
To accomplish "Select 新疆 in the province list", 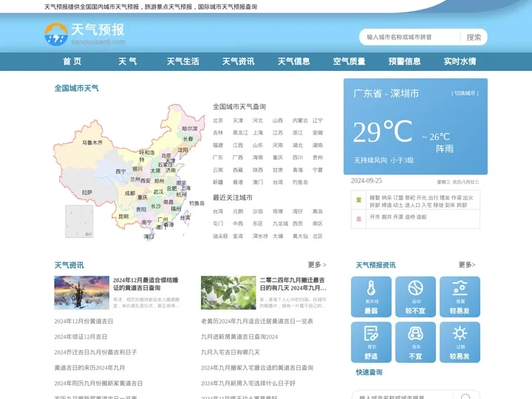I will coord(218,183).
